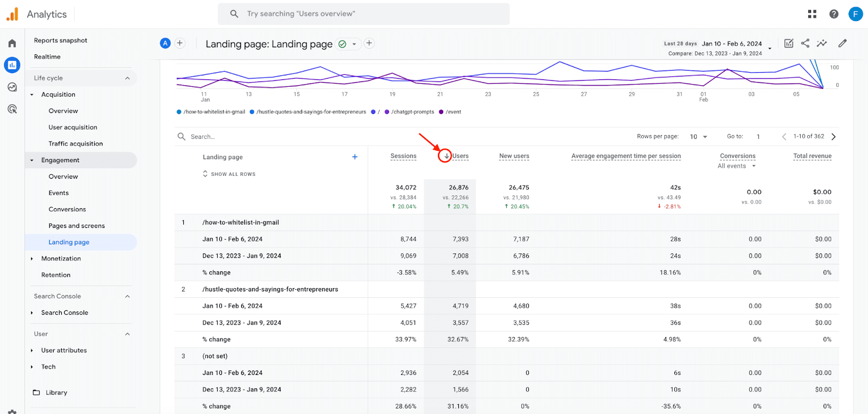Open the Events report
The height and width of the screenshot is (414, 868).
point(59,193)
